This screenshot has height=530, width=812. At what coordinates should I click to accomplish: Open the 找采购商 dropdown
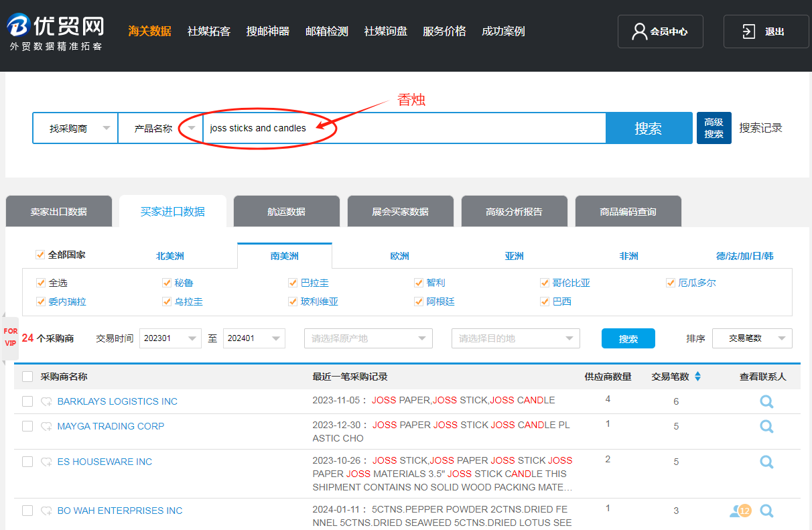75,128
